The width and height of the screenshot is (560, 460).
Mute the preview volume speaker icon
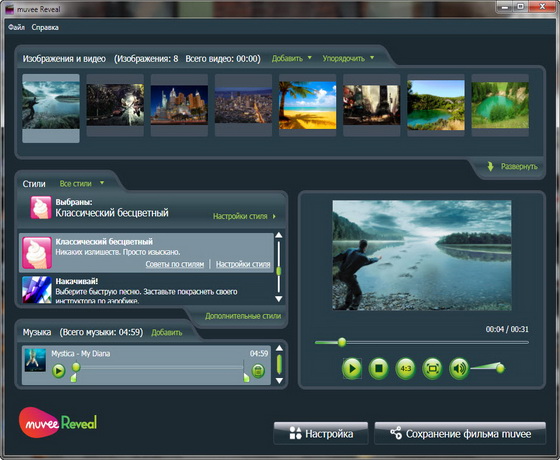(x=459, y=368)
